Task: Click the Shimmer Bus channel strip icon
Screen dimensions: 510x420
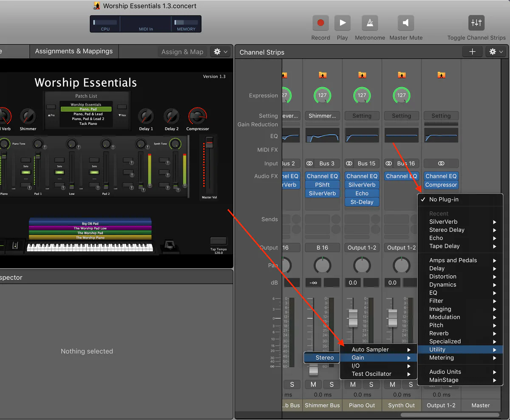Action: click(323, 75)
